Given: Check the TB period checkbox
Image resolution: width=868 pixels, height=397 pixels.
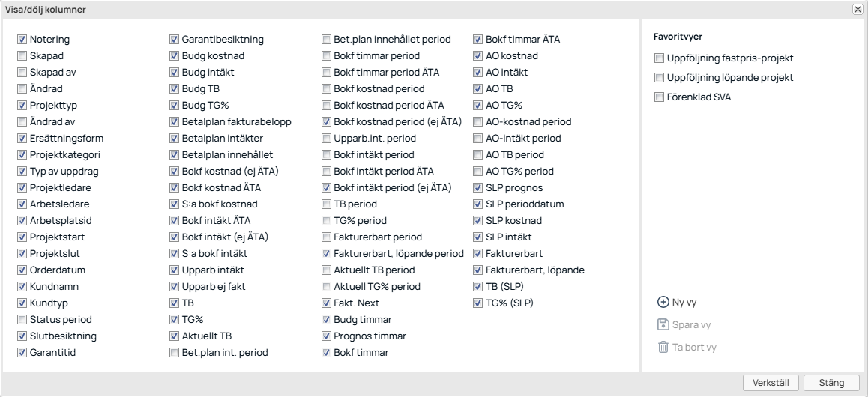Looking at the screenshot, I should click(x=327, y=204).
